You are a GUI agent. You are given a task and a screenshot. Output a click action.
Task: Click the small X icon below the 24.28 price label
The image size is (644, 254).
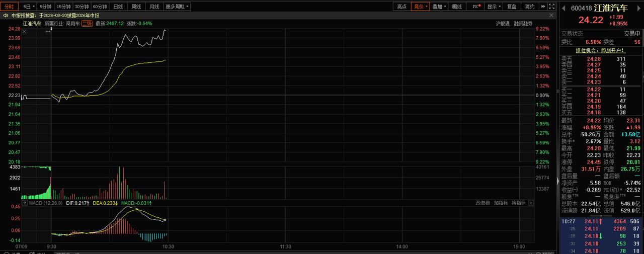pos(24,32)
